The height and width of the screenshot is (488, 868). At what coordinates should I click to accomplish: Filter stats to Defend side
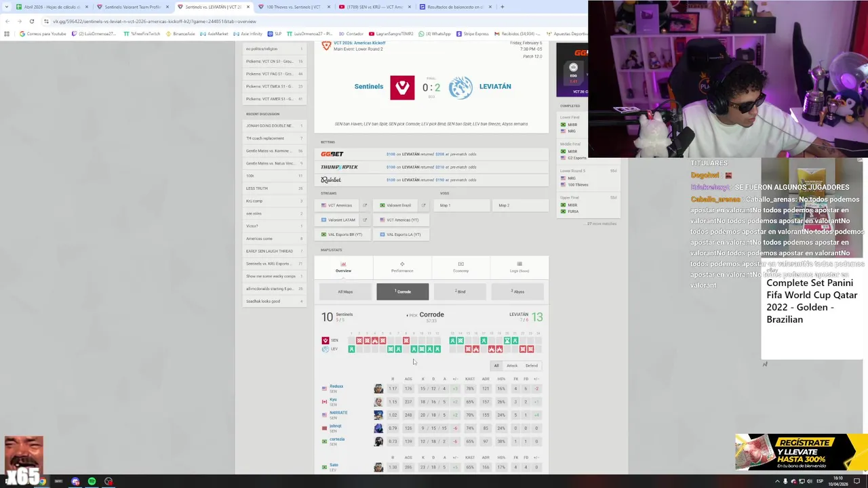tap(532, 365)
